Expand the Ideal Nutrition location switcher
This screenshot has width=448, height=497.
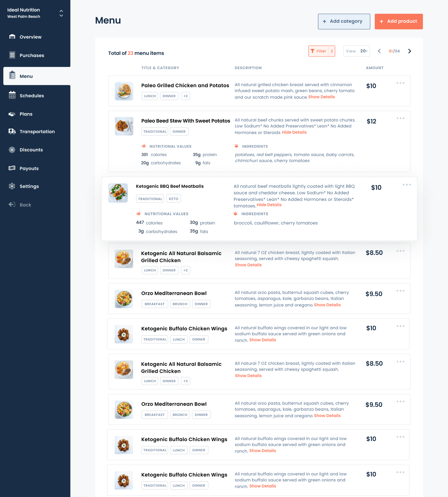coord(61,13)
